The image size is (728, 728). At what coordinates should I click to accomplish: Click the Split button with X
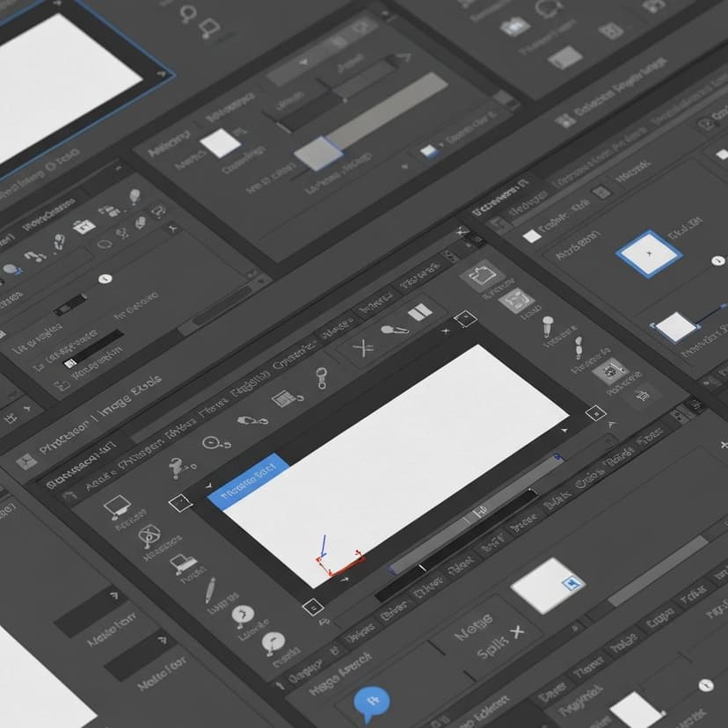coord(499,648)
